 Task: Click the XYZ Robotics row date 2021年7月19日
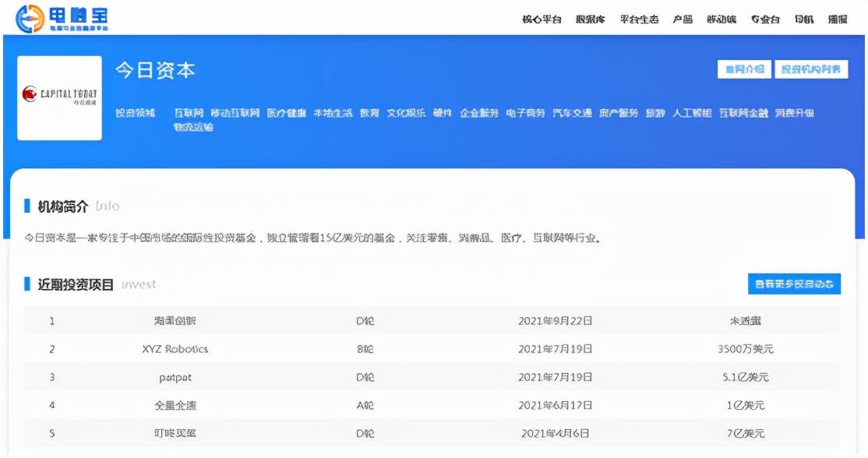coord(556,349)
